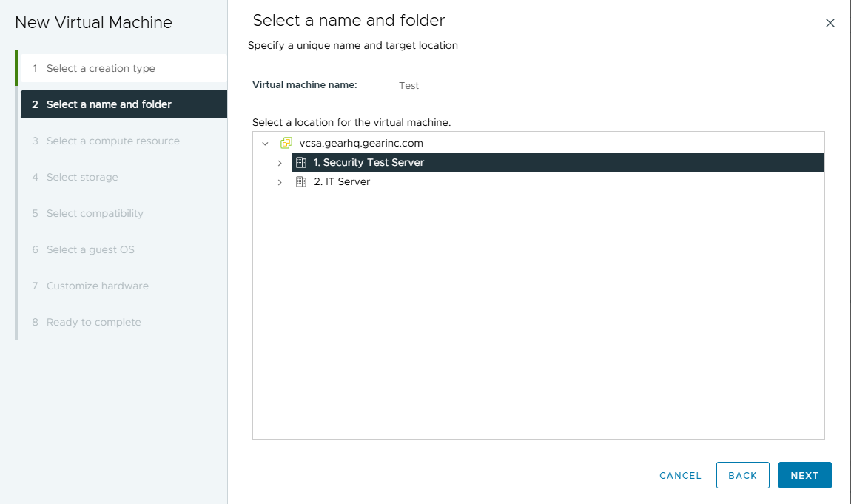The width and height of the screenshot is (851, 504).
Task: Expand the 1. Security Test Server node
Action: (280, 163)
